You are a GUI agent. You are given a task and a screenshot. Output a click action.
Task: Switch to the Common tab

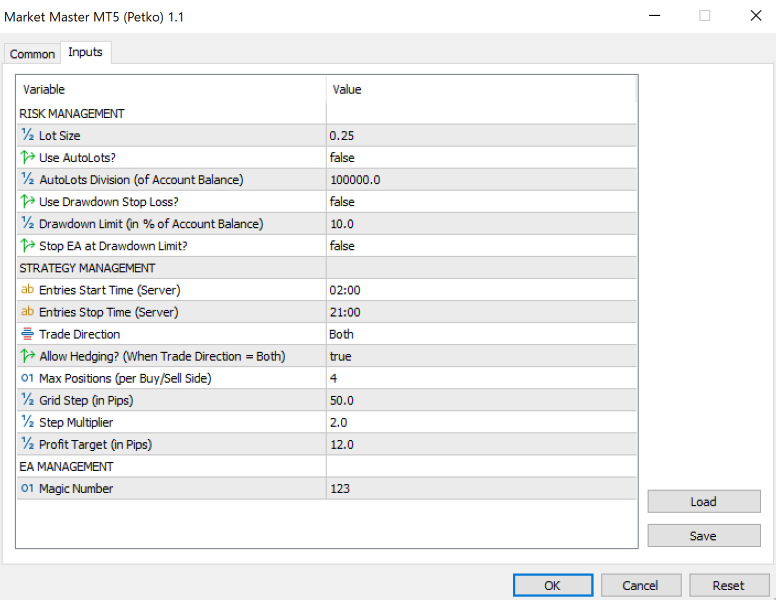click(x=32, y=54)
